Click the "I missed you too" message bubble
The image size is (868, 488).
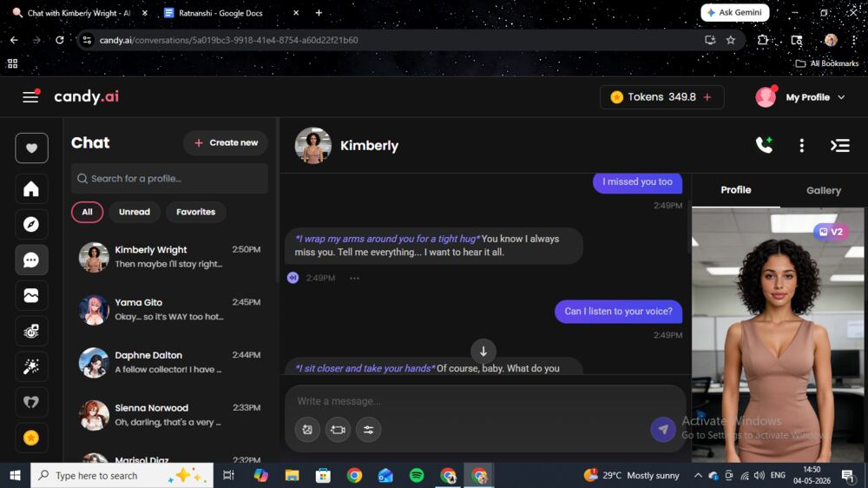637,182
